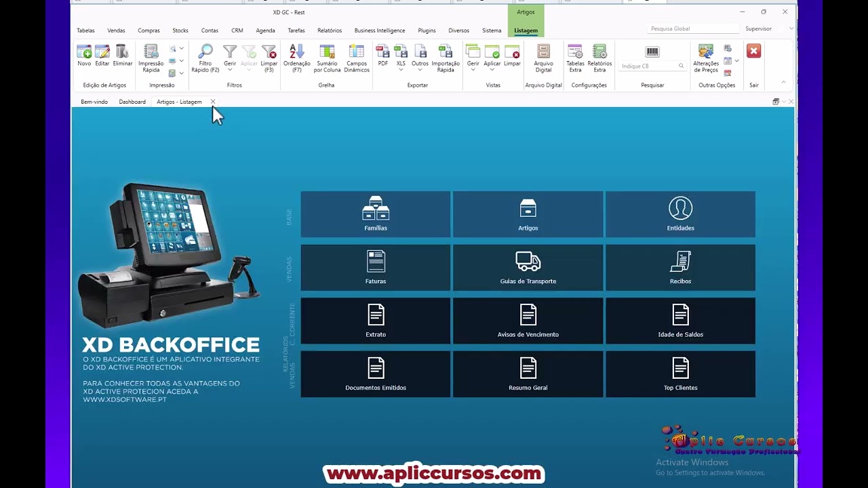This screenshot has width=868, height=488.
Task: Open the Artigos dashboard tile
Action: point(528,214)
